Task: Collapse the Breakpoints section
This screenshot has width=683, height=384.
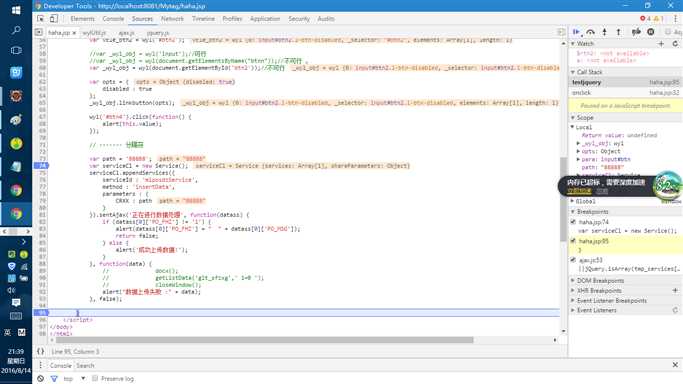Action: point(573,212)
